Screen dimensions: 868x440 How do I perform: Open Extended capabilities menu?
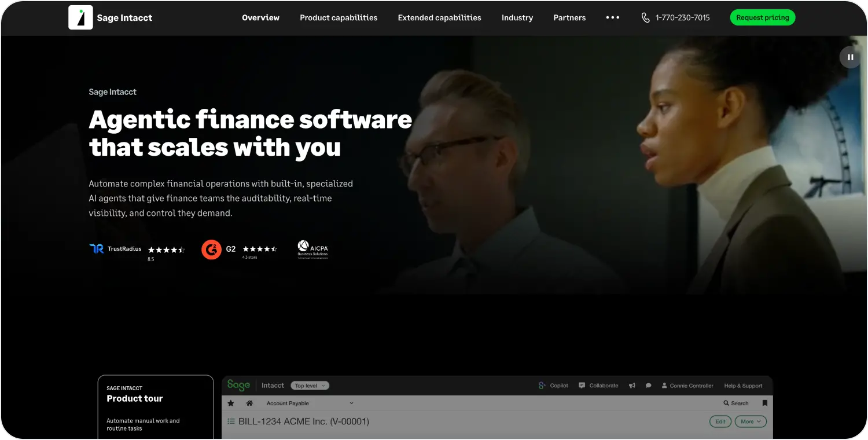439,17
